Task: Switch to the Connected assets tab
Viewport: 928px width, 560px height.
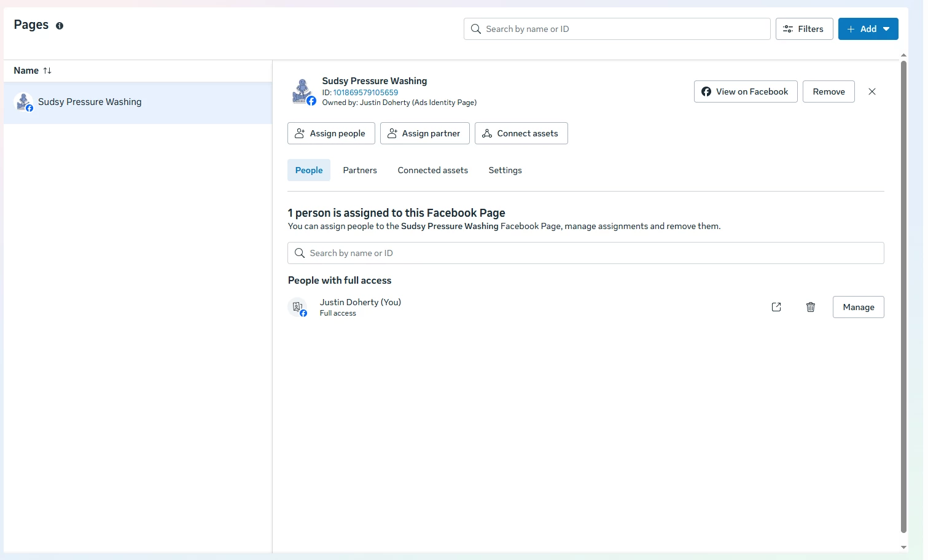Action: coord(433,170)
